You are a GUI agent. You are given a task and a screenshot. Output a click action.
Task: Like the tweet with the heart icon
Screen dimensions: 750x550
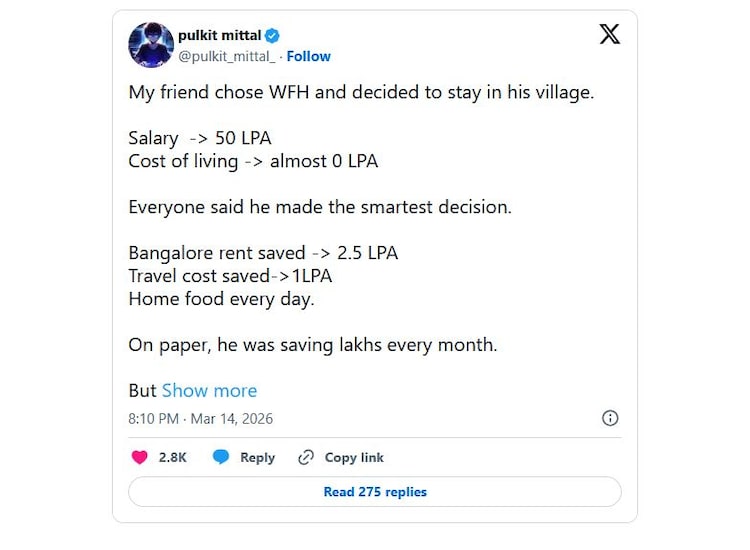click(140, 457)
